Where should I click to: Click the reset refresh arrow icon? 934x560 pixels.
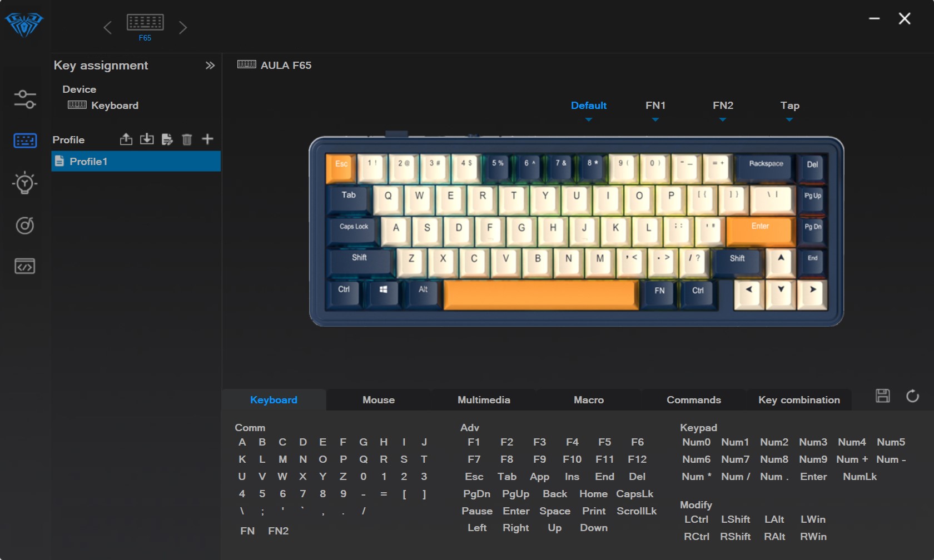point(912,396)
